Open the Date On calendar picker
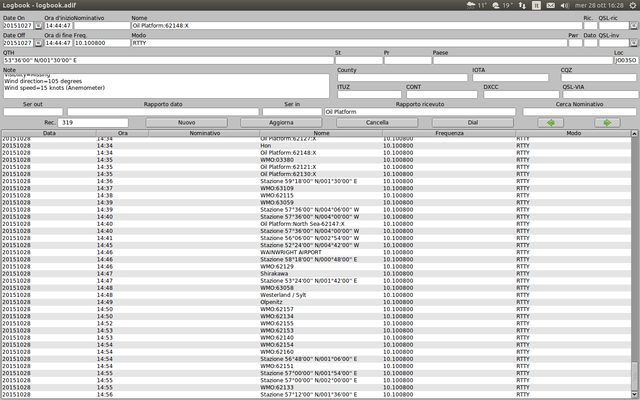Screen dimensions: 640x400 (38, 26)
